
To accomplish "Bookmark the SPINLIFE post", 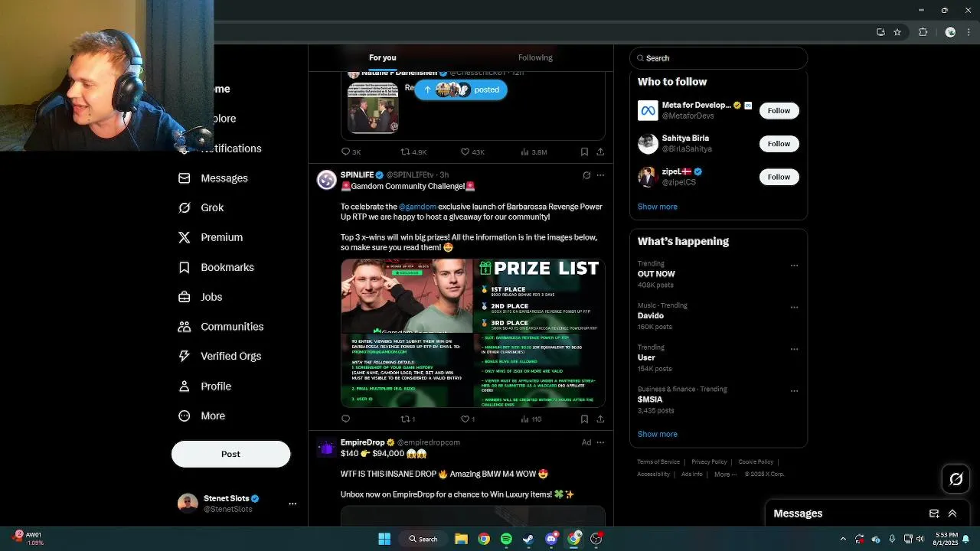I will (x=584, y=419).
